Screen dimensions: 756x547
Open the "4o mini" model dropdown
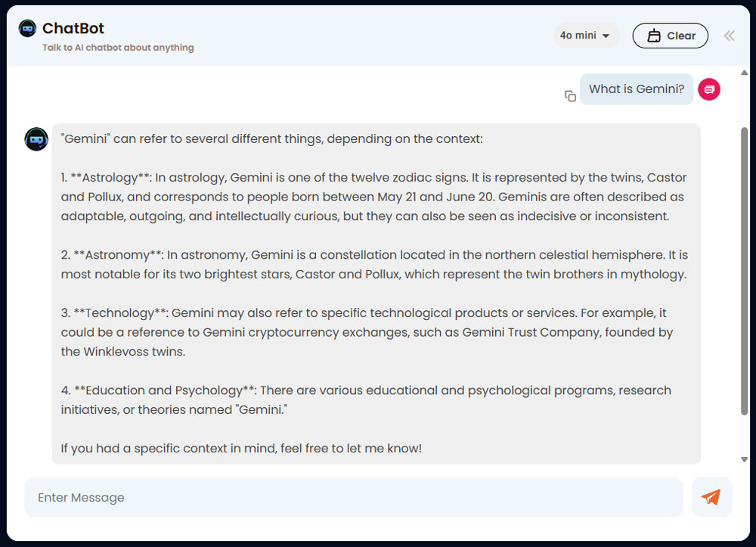coord(586,36)
